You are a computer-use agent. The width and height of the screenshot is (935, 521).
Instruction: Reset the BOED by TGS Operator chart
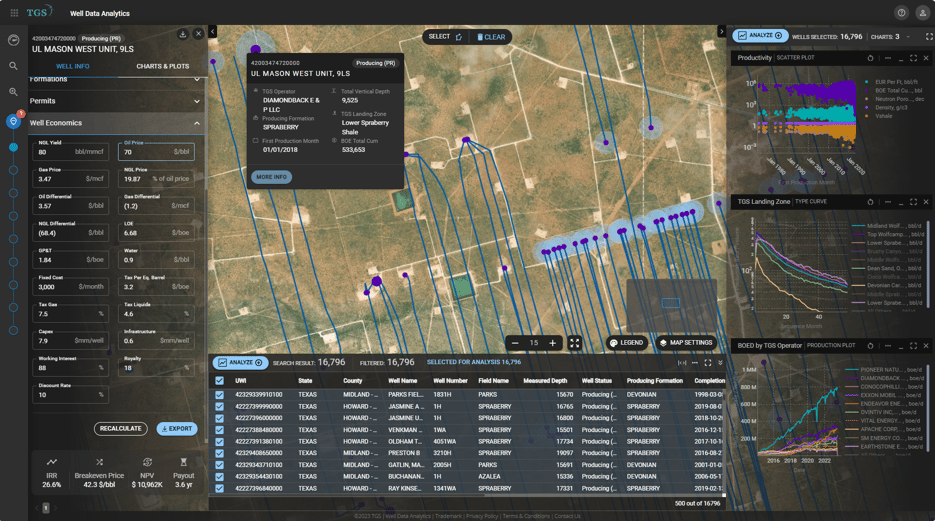(870, 346)
